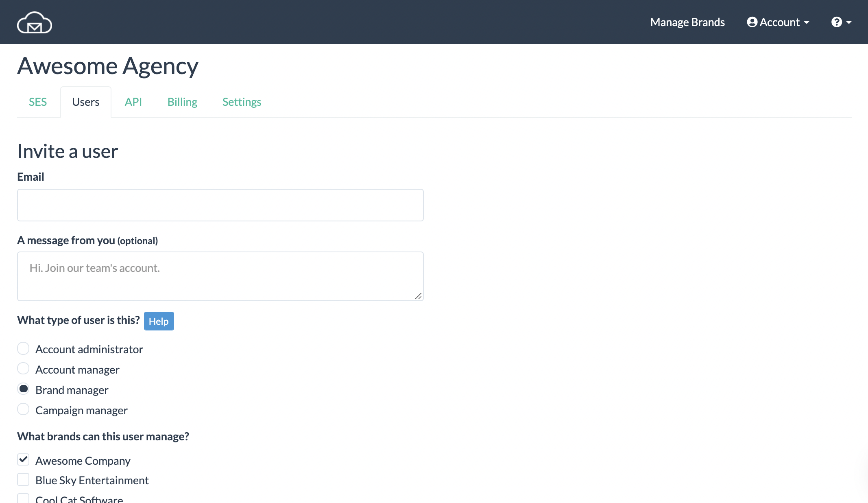Open Manage Brands

(x=687, y=22)
